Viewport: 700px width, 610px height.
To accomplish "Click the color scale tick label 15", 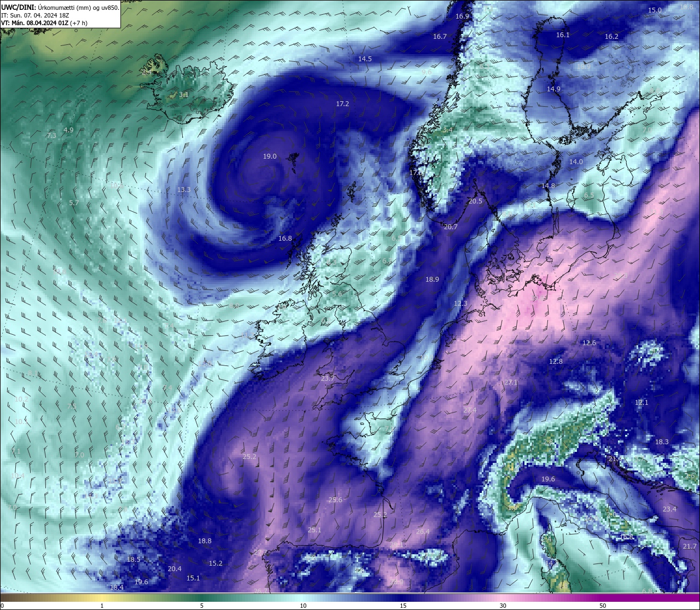I will point(402,606).
